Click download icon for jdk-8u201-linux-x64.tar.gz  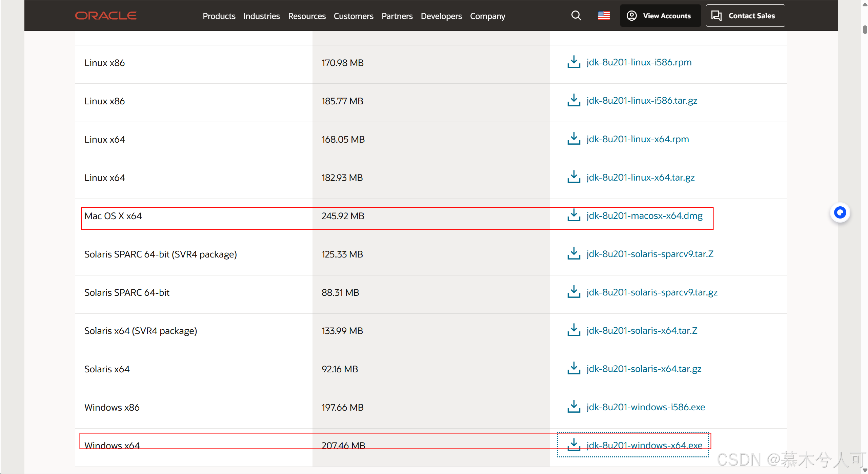574,177
